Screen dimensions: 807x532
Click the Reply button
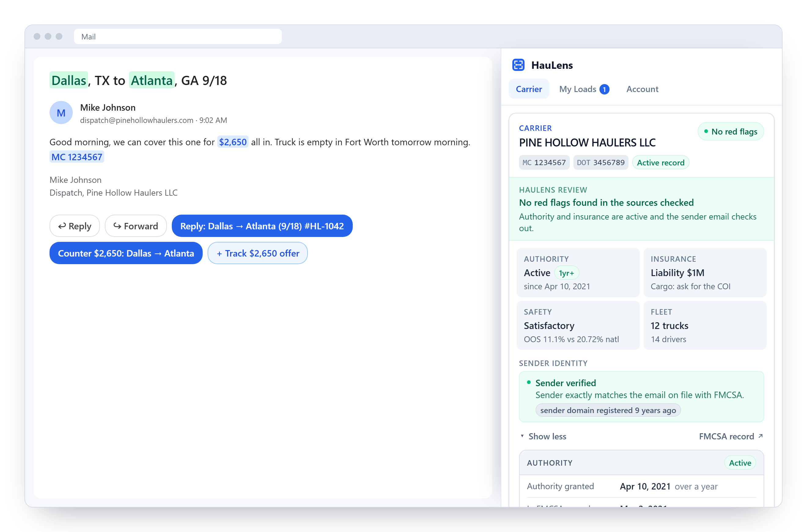(75, 226)
